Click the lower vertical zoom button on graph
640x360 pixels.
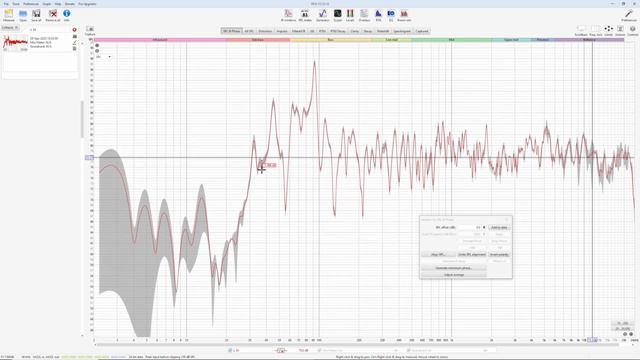coord(97,51)
